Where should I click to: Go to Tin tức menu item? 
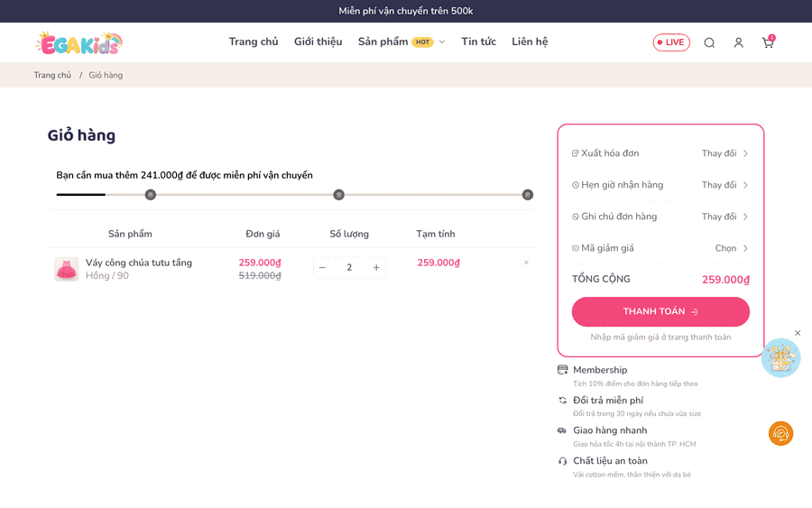(478, 42)
